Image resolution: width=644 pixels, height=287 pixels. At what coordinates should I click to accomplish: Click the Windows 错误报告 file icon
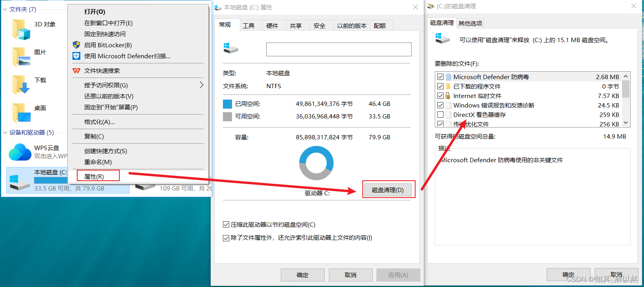pos(448,105)
